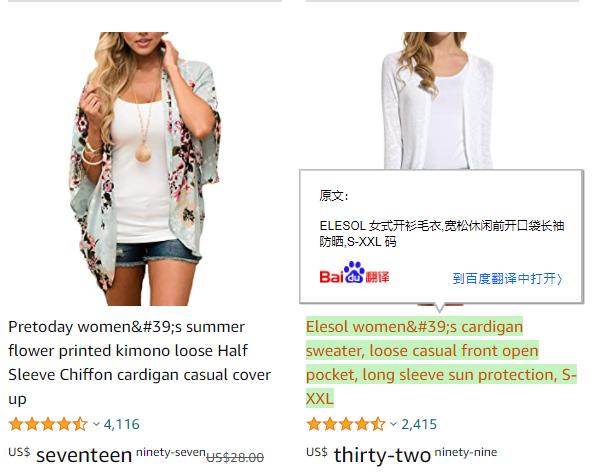View the 2,415 reviews count
The image size is (603, 474).
(x=419, y=424)
